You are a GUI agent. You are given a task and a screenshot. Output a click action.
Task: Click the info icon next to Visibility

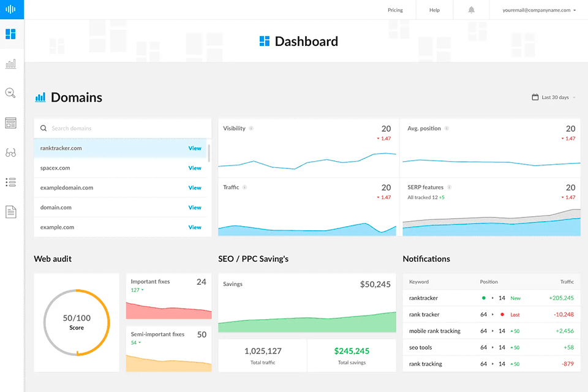pyautogui.click(x=251, y=128)
